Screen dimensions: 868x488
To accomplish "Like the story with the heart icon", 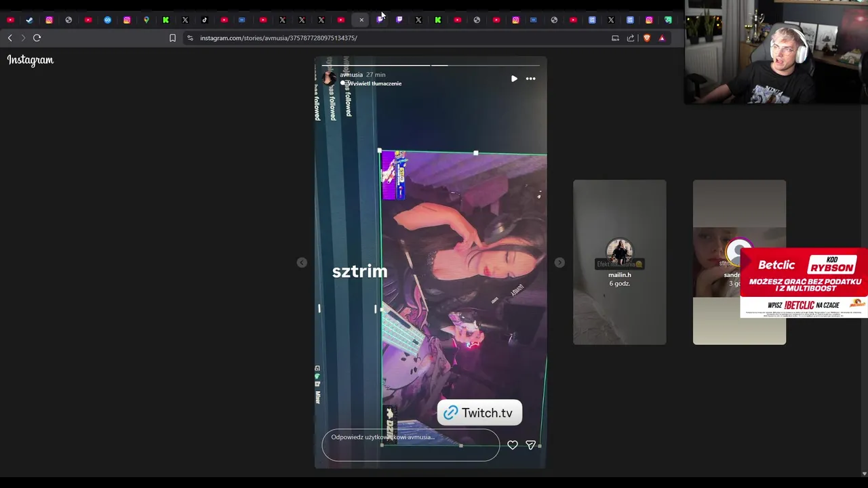I will [x=513, y=445].
